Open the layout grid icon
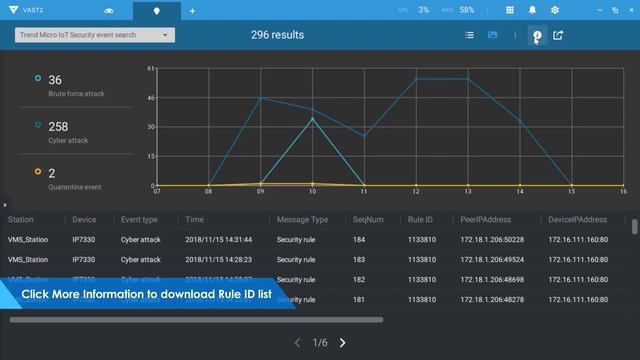This screenshot has width=640, height=360. (510, 10)
